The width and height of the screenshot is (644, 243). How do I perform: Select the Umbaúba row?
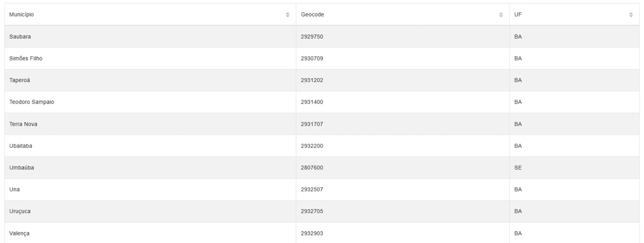pos(321,168)
